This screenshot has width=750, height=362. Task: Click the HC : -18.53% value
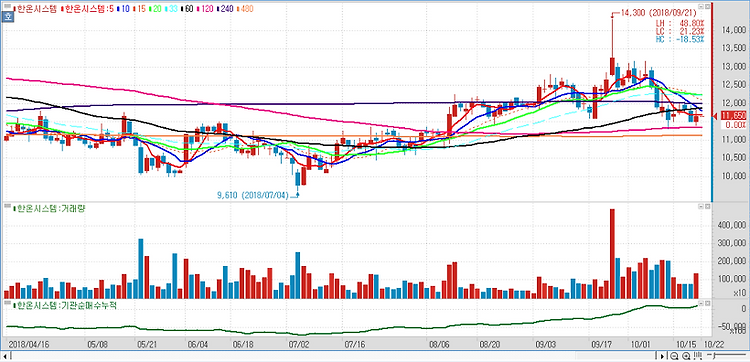[680, 38]
